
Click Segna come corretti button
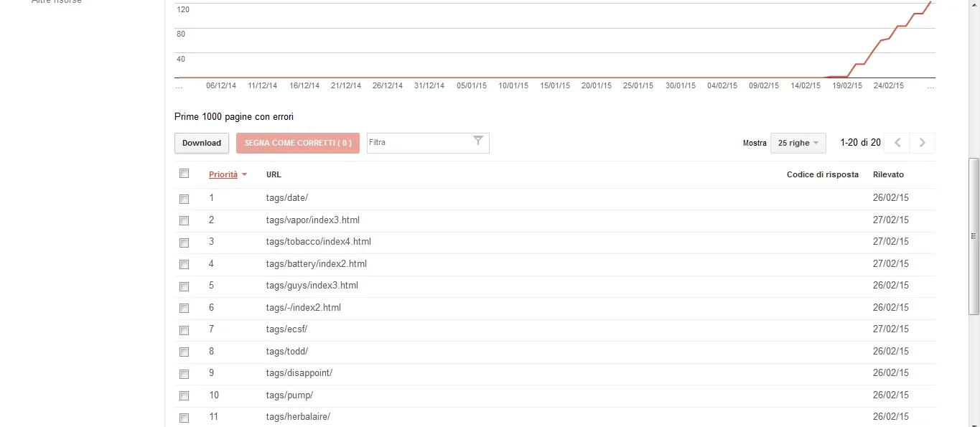click(x=298, y=143)
